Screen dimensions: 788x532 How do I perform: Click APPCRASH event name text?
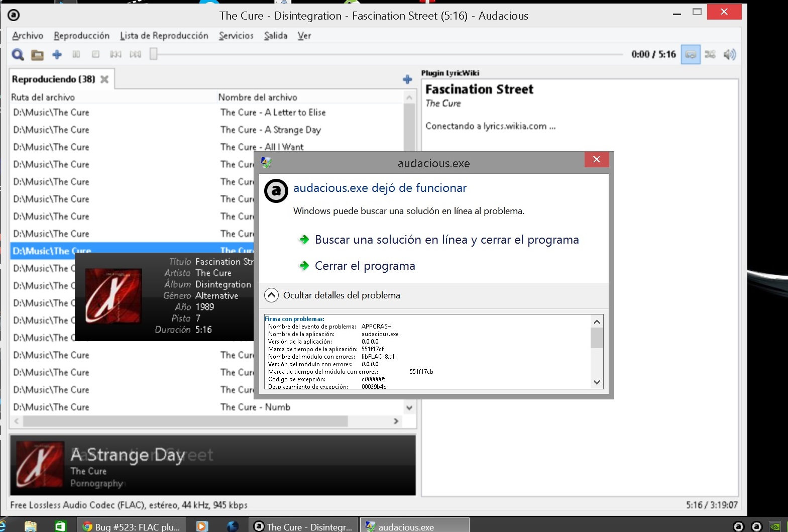376,327
